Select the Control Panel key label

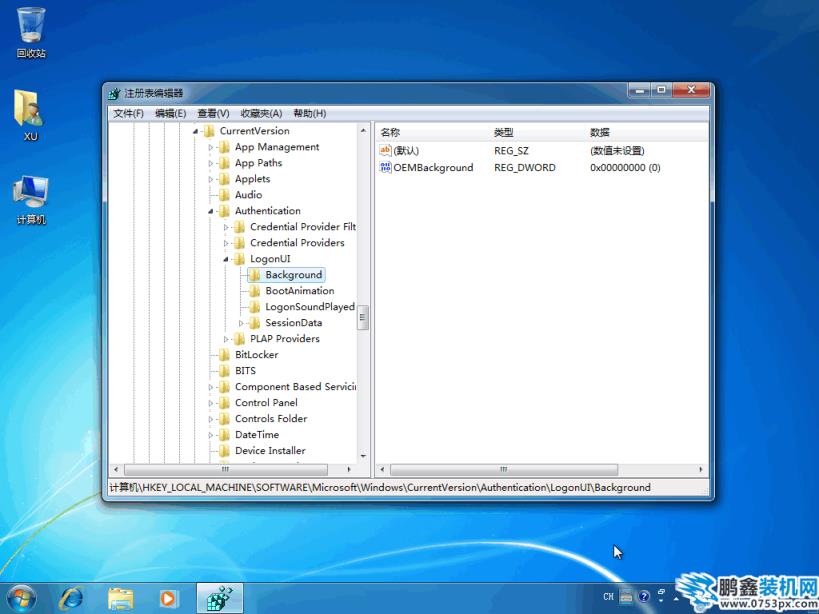click(x=266, y=403)
